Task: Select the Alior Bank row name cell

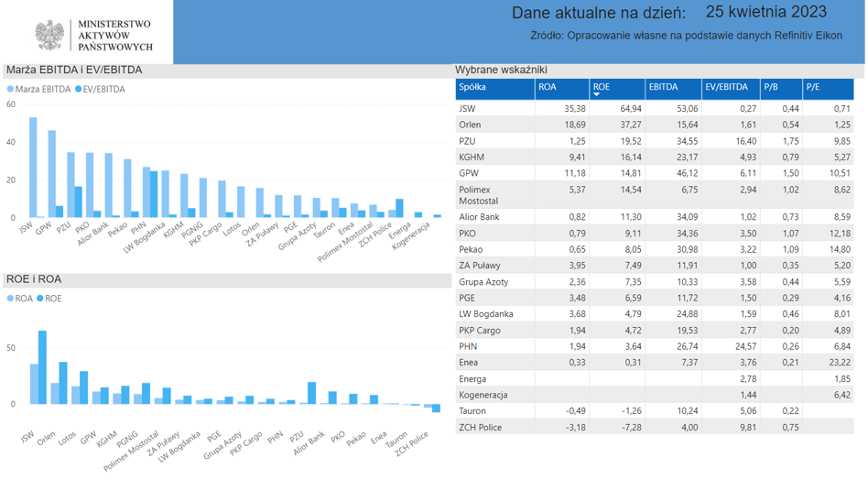Action: pos(495,216)
